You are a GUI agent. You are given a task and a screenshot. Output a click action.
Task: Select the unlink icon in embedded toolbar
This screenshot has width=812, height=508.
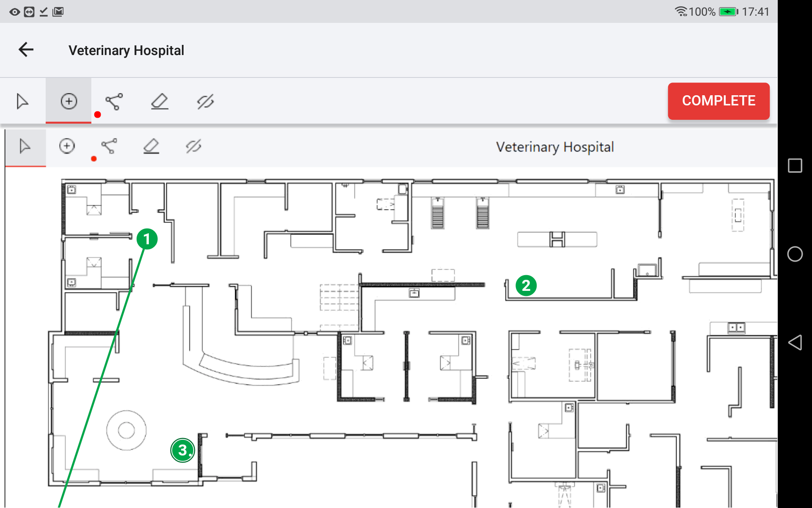pyautogui.click(x=193, y=146)
